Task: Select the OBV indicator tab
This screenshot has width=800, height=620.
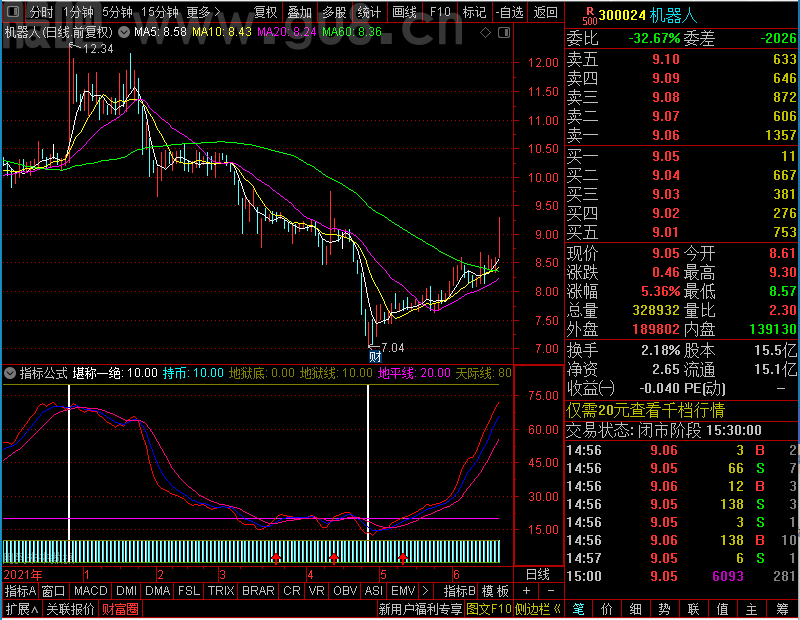Action: (345, 591)
